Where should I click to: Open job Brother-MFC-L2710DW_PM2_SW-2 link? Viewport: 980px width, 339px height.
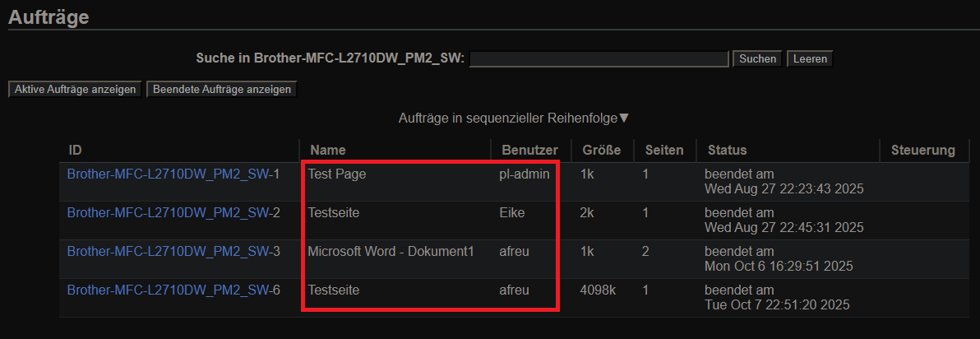pyautogui.click(x=173, y=213)
